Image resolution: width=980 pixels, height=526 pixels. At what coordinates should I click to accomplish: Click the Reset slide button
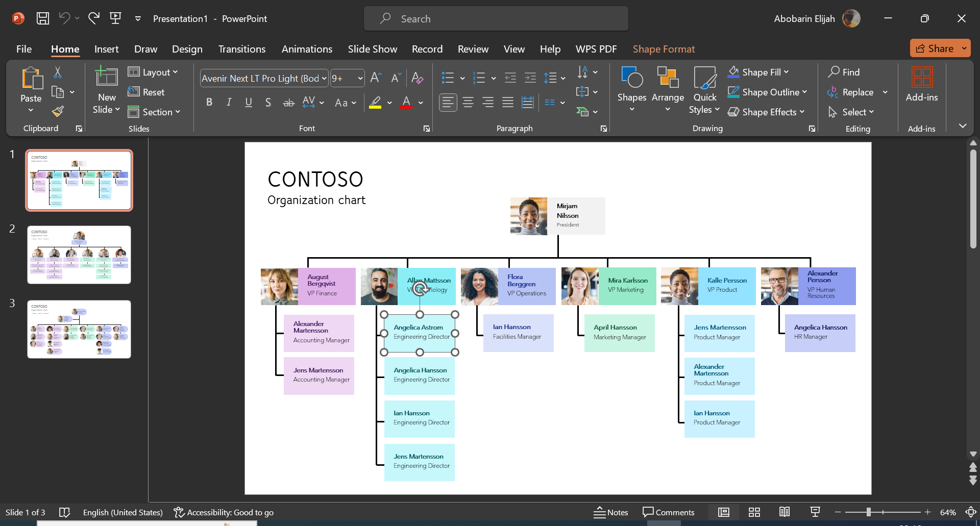point(146,92)
